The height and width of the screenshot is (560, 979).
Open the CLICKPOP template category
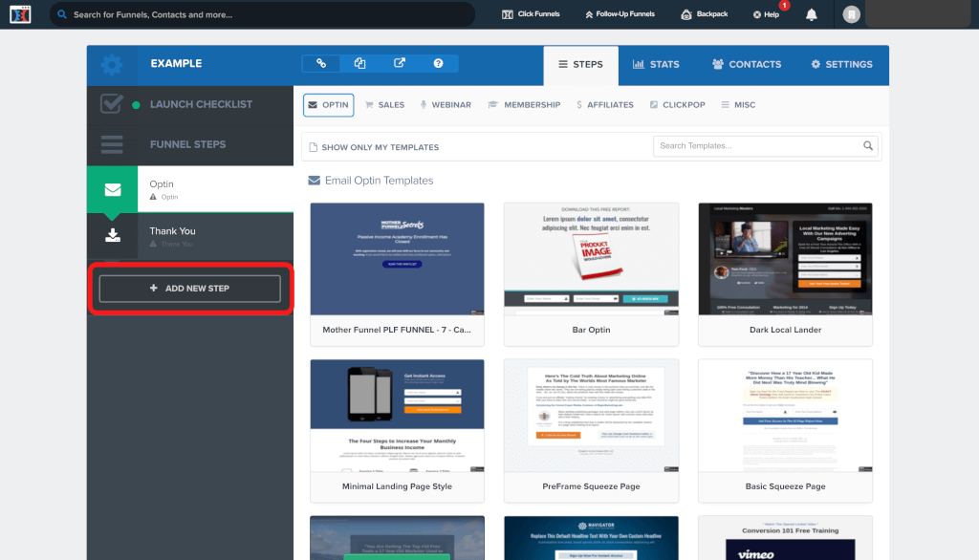[x=677, y=104]
